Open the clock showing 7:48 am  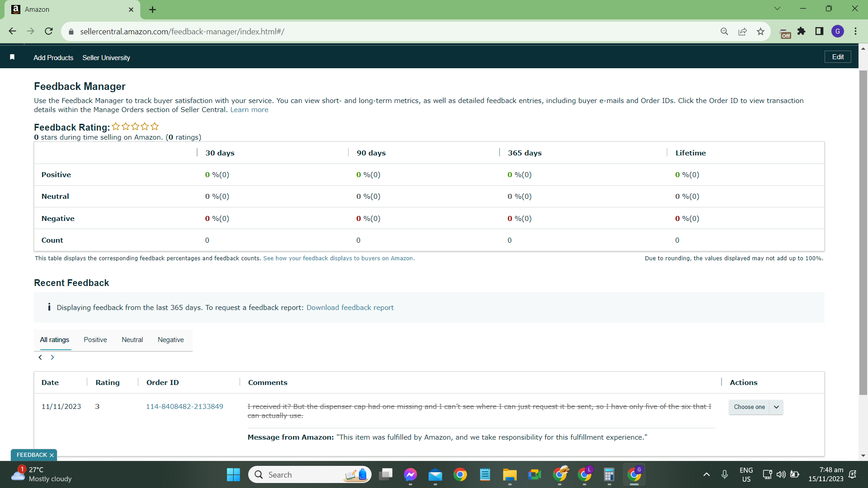coord(826,474)
